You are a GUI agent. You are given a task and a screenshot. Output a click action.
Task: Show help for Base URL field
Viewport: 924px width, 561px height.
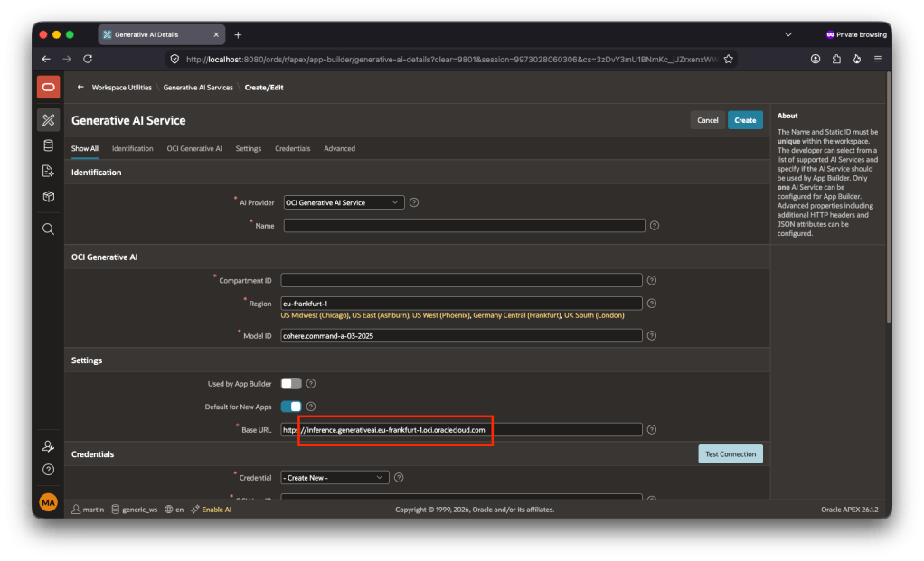pos(652,430)
